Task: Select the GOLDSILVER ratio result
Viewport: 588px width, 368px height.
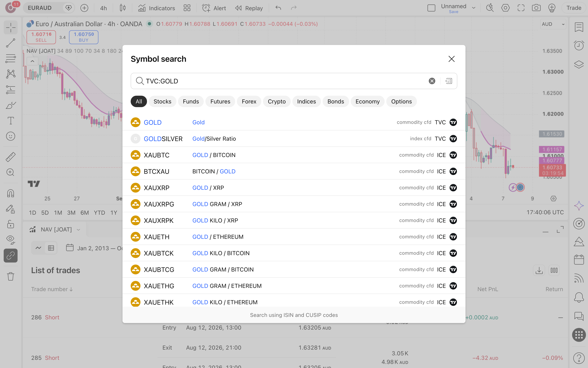Action: [294, 139]
